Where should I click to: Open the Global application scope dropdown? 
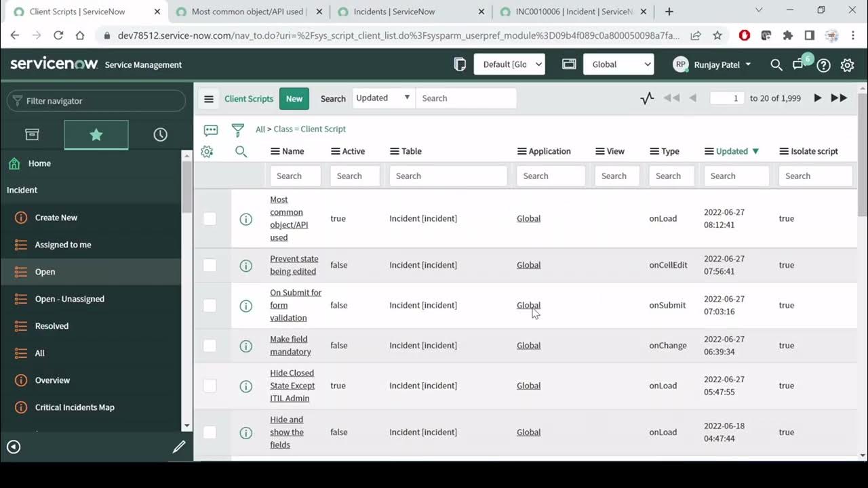pyautogui.click(x=618, y=64)
